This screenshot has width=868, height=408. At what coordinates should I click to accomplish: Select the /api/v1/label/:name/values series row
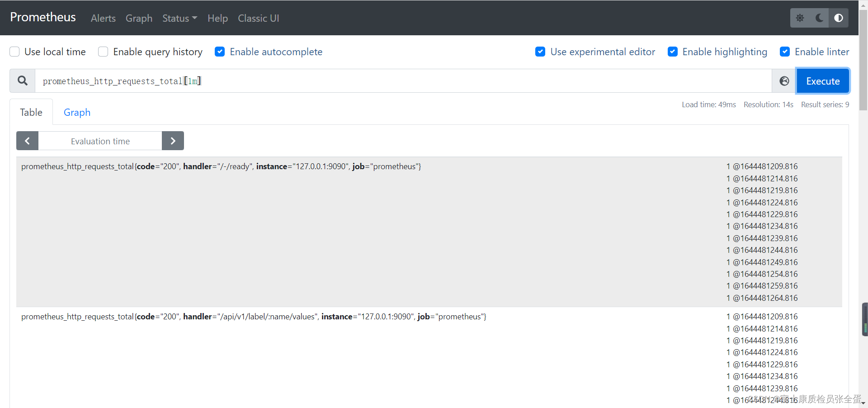click(429, 358)
